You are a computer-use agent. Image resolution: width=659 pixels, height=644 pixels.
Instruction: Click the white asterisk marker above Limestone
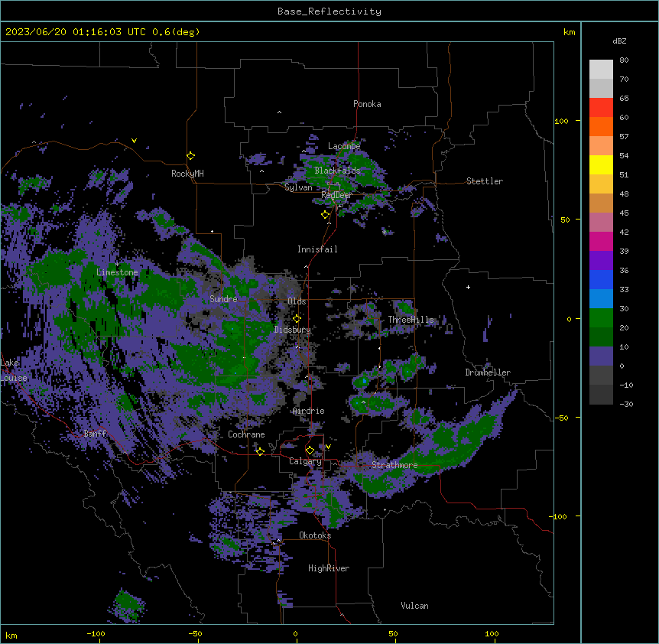coord(117,265)
